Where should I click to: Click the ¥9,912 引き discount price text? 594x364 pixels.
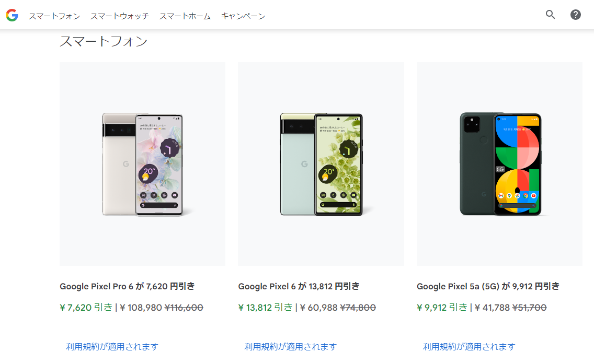pyautogui.click(x=442, y=307)
